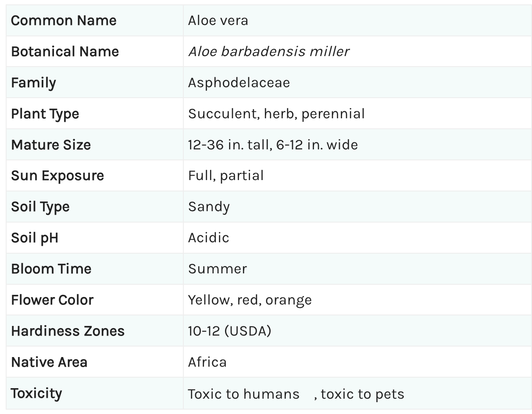Click the Sandy soil type value
532x414 pixels.
[x=209, y=207]
